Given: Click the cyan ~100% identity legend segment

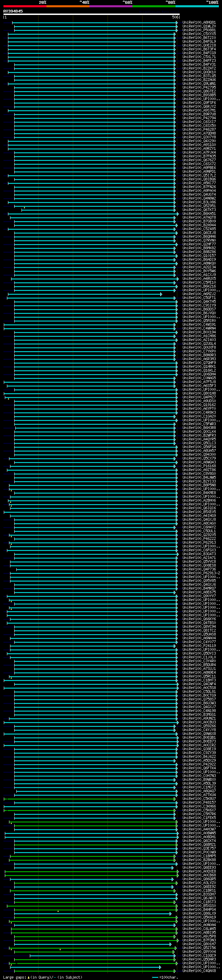Looking at the screenshot, I should coord(197,7).
